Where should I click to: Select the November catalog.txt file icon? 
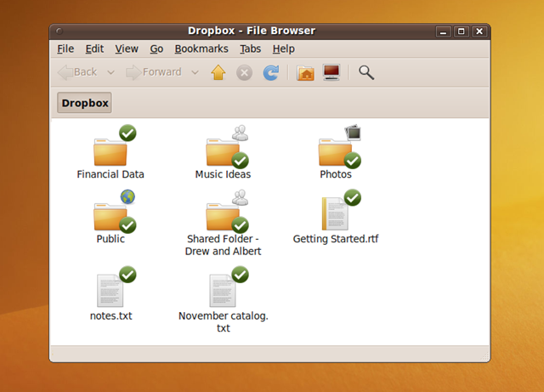[x=223, y=291]
